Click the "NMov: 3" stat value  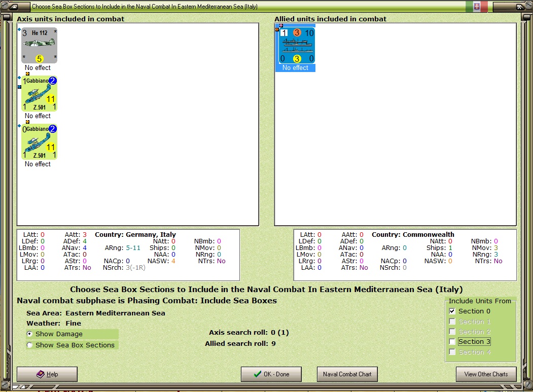[x=485, y=248]
